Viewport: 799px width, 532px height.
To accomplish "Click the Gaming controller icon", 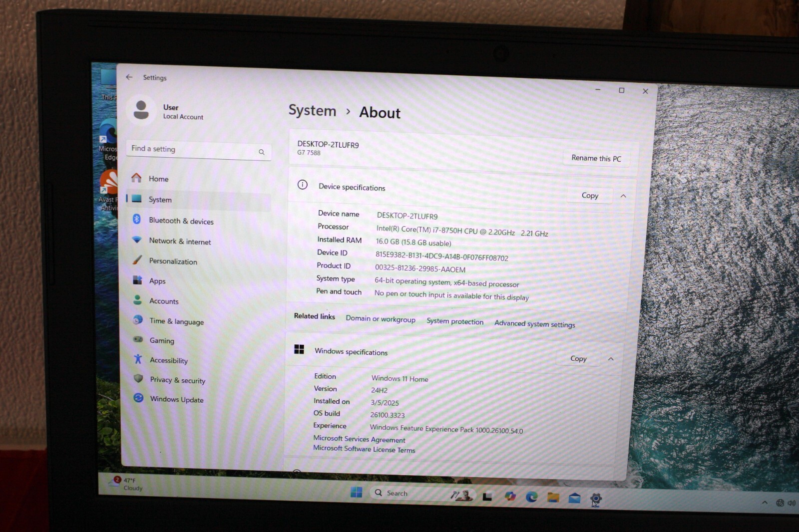I will pyautogui.click(x=138, y=339).
